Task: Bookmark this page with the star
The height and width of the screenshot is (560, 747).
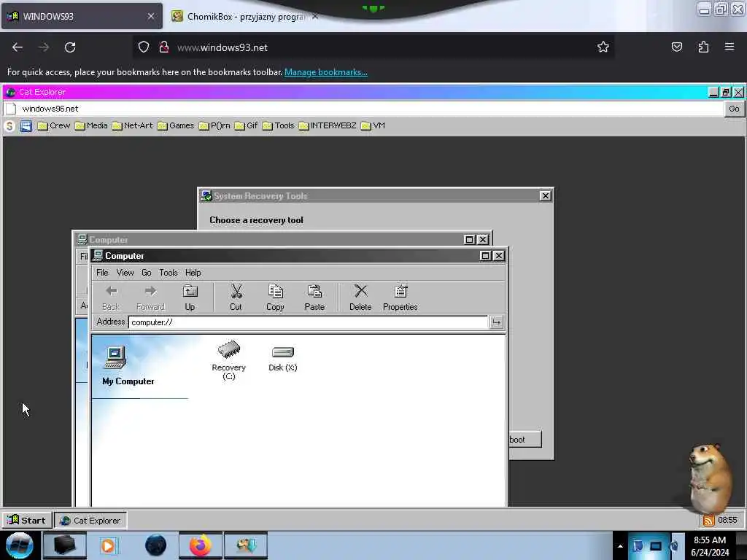Action: tap(603, 47)
